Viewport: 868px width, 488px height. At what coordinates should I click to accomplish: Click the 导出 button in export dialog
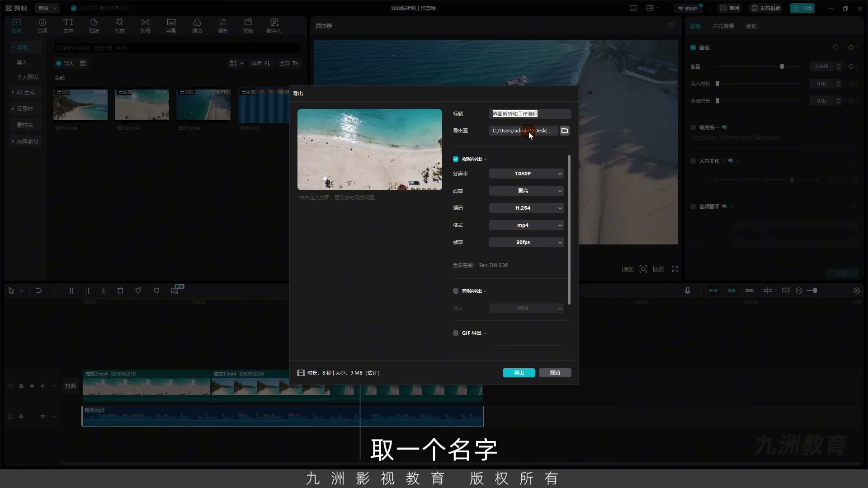coord(519,373)
